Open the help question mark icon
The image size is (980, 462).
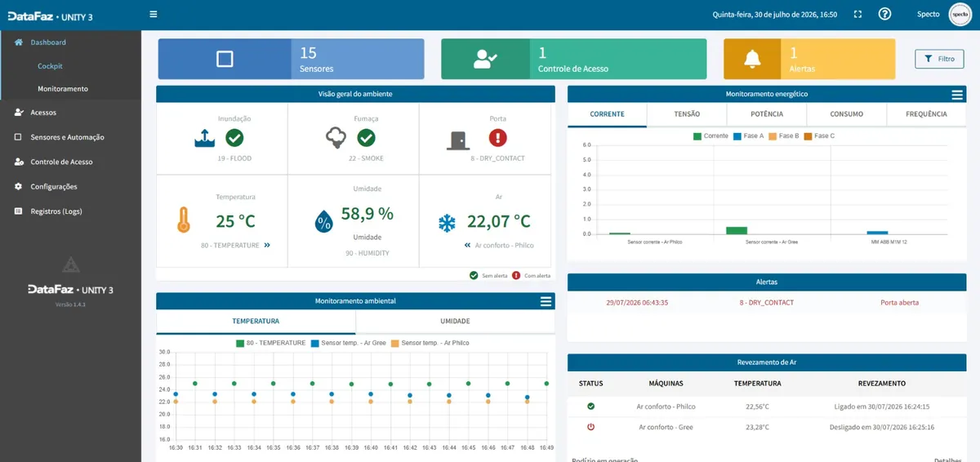coord(884,14)
